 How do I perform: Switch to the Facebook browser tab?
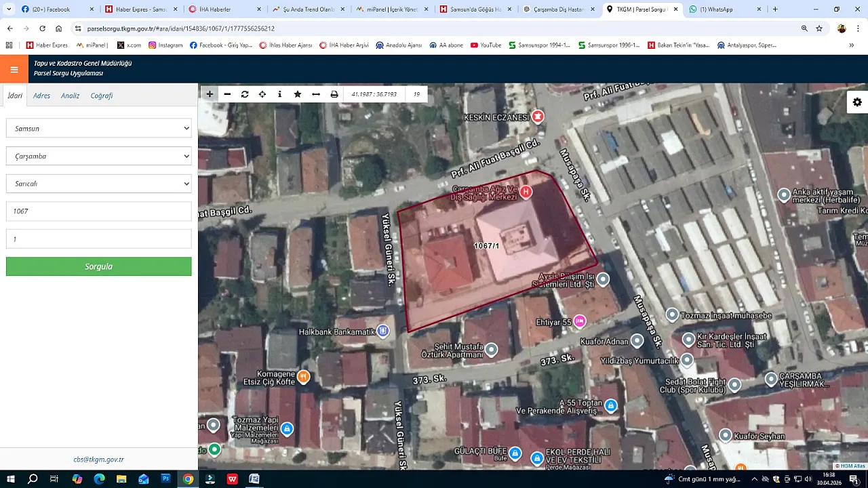pyautogui.click(x=56, y=9)
